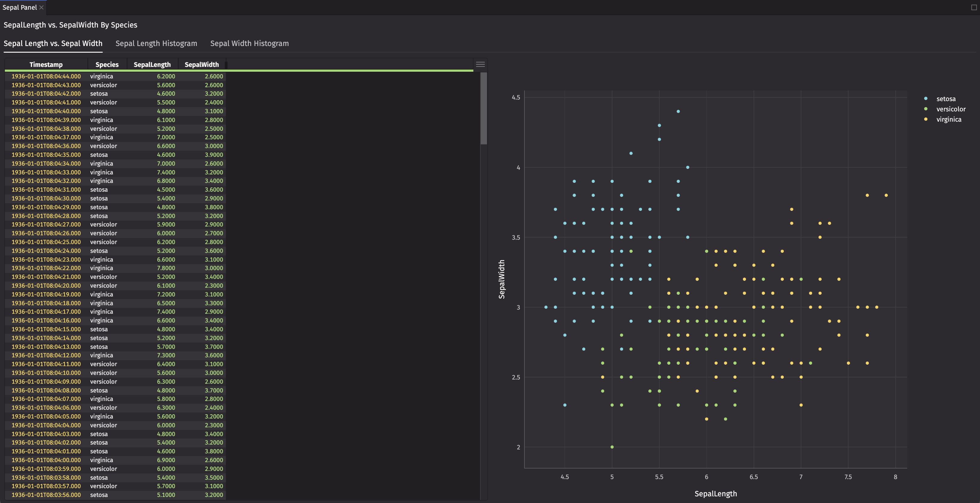Toggle virginica visibility in the legend

point(949,119)
